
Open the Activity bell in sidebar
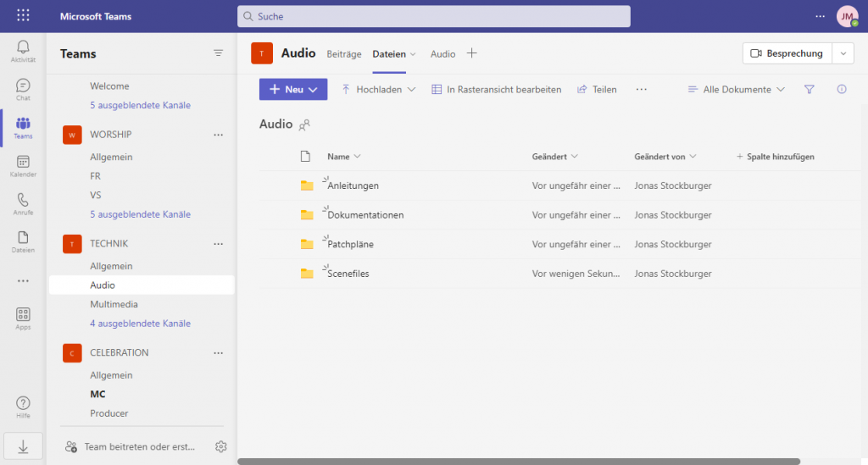click(x=23, y=50)
